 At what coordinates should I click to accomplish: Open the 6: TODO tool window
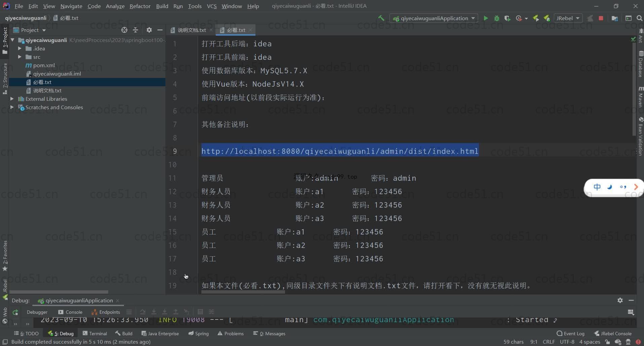coord(27,334)
